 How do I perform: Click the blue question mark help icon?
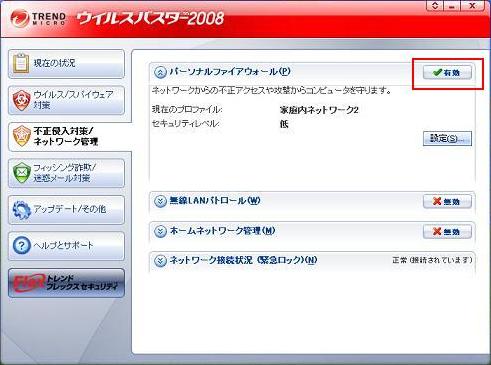(x=22, y=246)
